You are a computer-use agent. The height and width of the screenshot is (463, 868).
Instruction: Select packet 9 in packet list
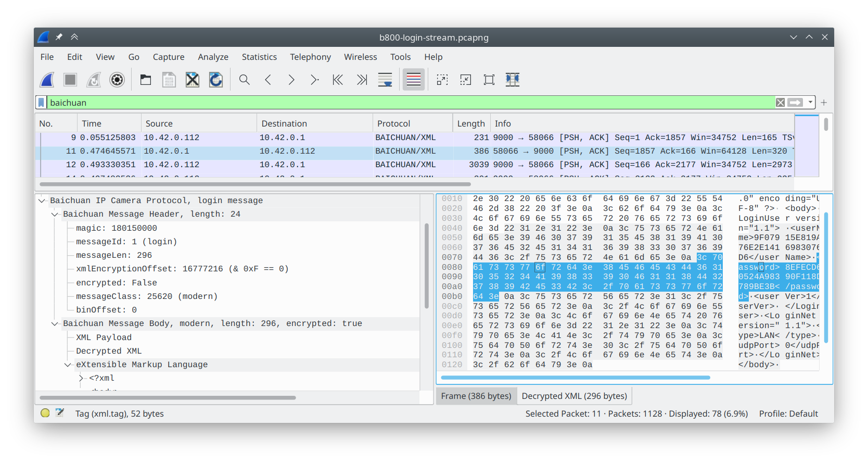(415, 137)
